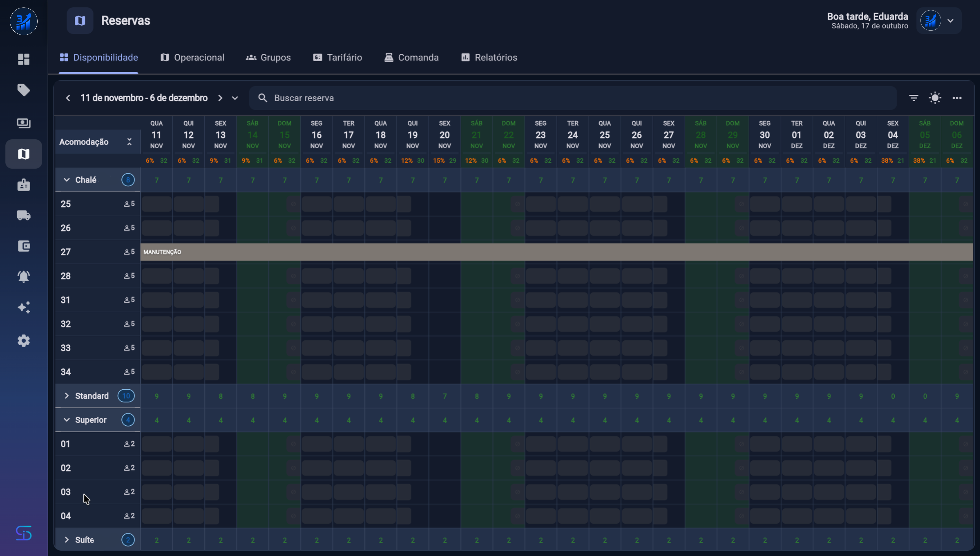Click the logo at sidebar bottom
The height and width of the screenshot is (556, 980).
(x=24, y=533)
